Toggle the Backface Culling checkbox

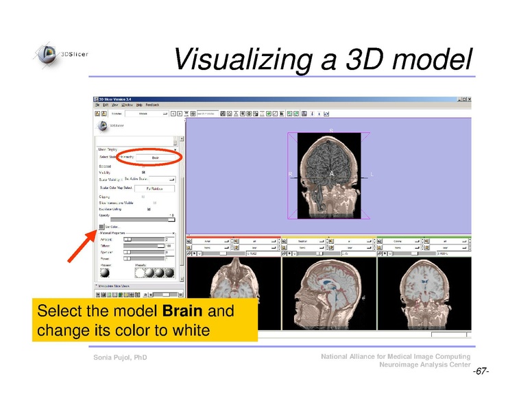click(149, 209)
